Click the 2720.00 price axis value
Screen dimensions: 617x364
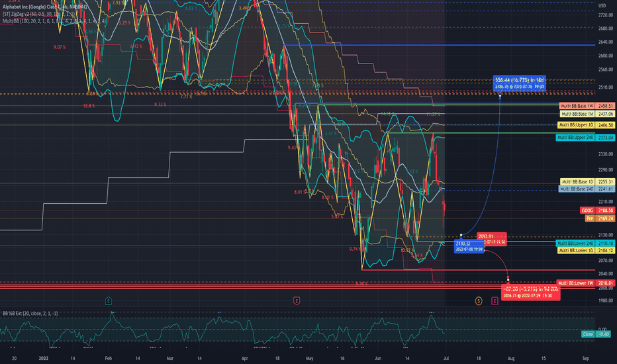point(606,15)
